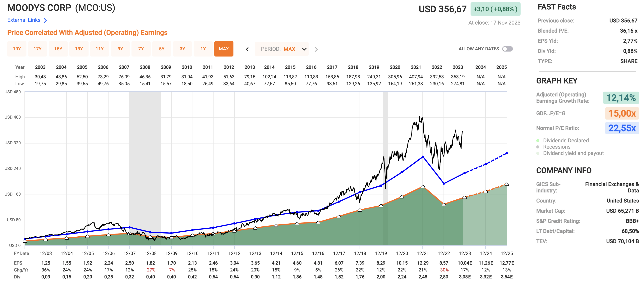Click the Market Cap value USD 65,271 B
Viewport: 644px width, 282px height.
[622, 211]
